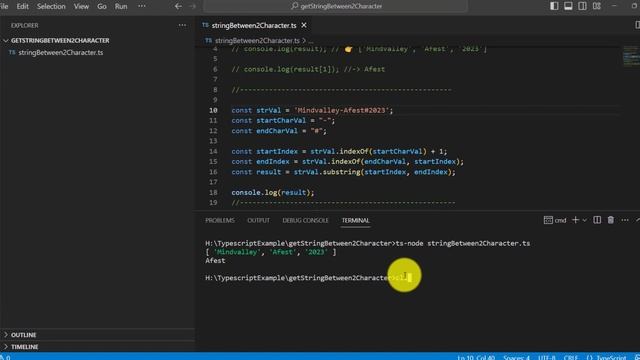640x360 pixels.
Task: Open customize layout icon
Action: tap(597, 6)
